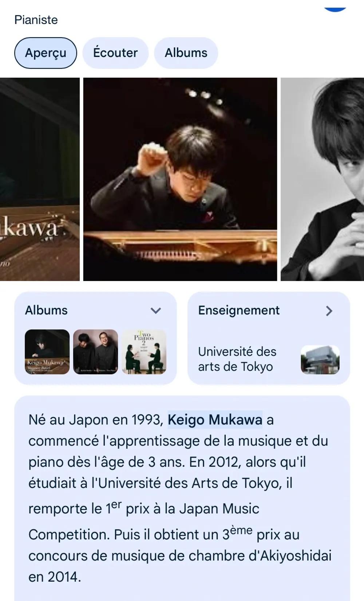Screen dimensions: 364x601
Task: Open Enseignement card right arrow
Action: [329, 311]
